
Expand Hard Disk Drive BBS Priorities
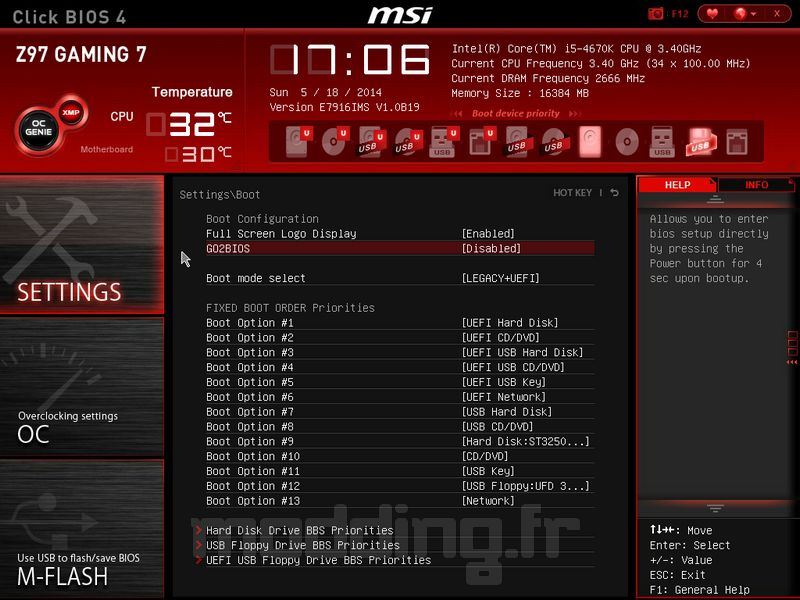tap(299, 531)
